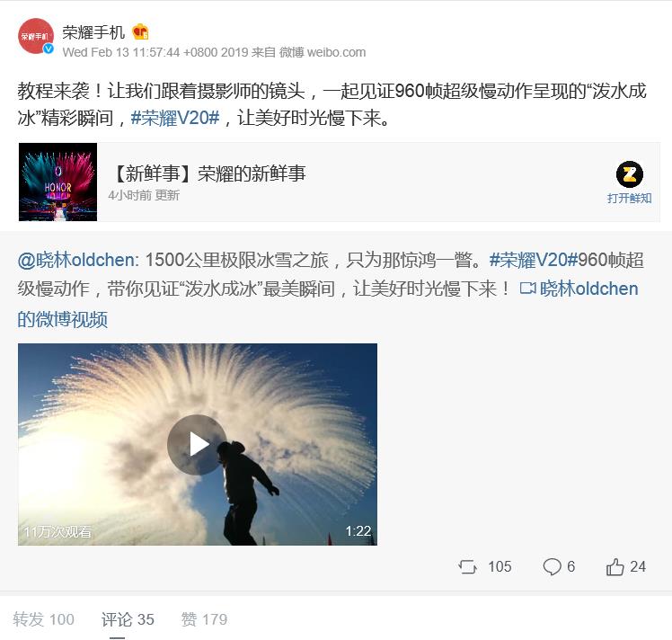Open the @晓林oldchen mention link
Image resolution: width=672 pixels, height=640 pixels.
tap(77, 260)
